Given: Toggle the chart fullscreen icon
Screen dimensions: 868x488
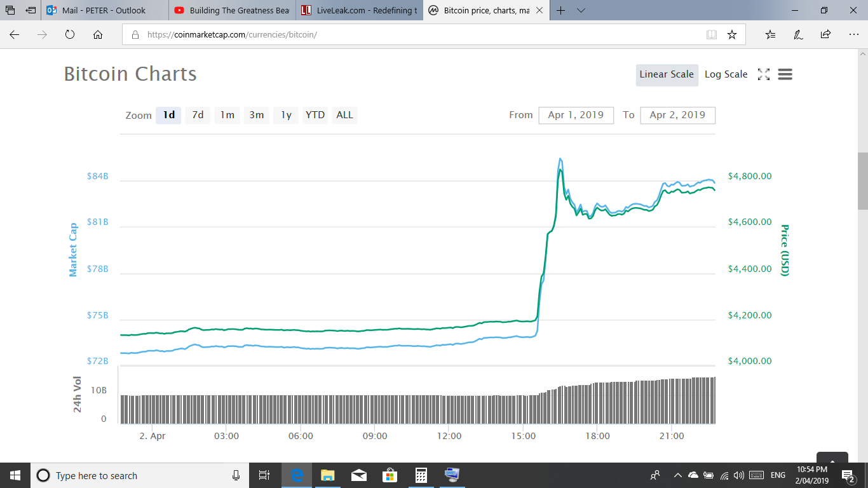Looking at the screenshot, I should (764, 74).
